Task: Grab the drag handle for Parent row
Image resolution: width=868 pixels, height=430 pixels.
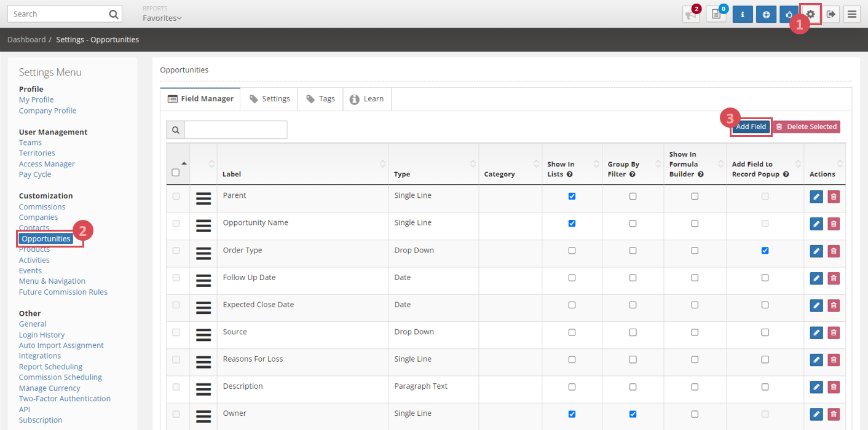Action: point(203,198)
